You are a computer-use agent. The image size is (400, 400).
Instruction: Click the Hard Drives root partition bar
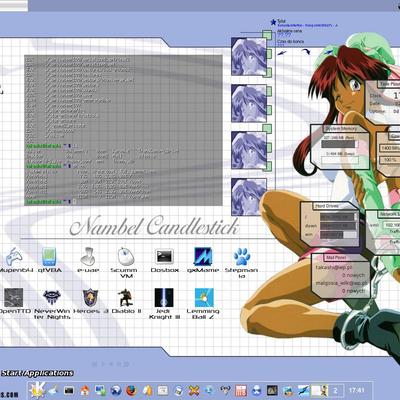[x=338, y=217]
